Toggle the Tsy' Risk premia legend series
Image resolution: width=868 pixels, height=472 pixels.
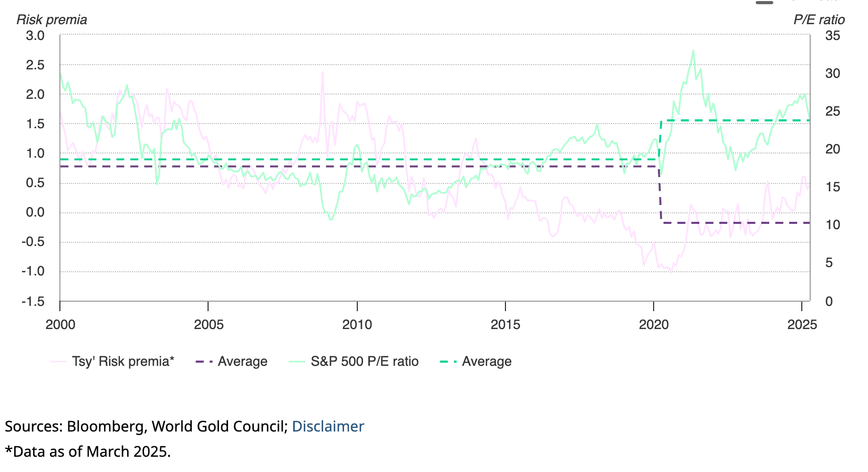pyautogui.click(x=123, y=362)
